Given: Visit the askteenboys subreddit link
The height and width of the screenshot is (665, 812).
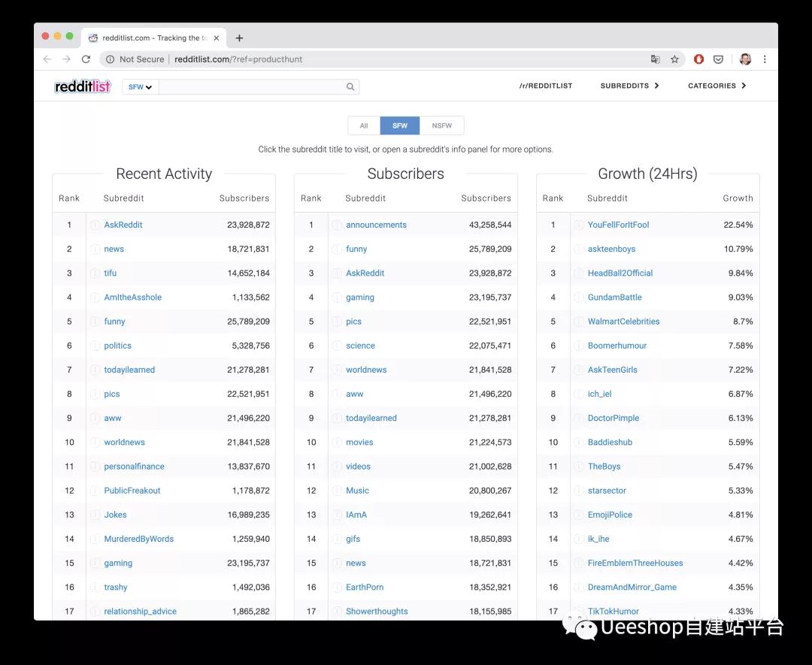Looking at the screenshot, I should pyautogui.click(x=611, y=249).
